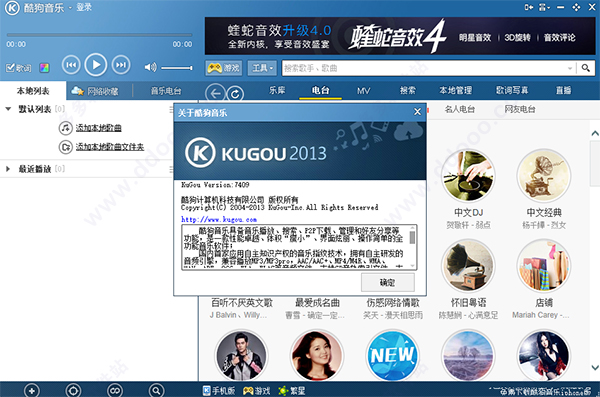
Task: Open the 本地管理 tab
Action: pos(455,90)
